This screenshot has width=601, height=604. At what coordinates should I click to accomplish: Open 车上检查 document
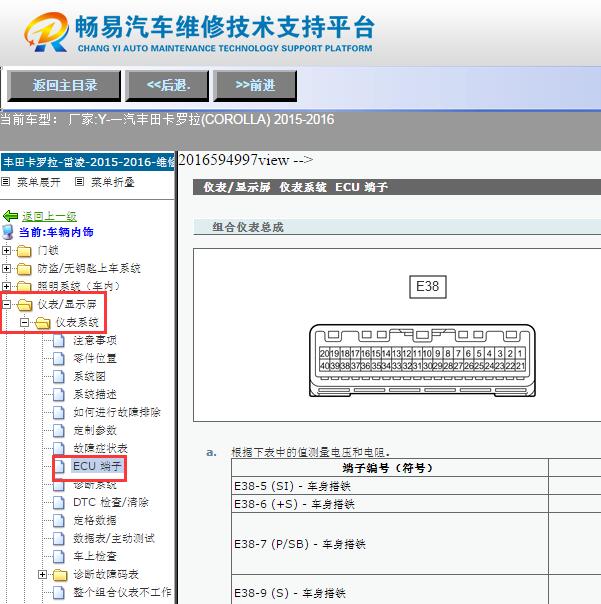(x=95, y=556)
